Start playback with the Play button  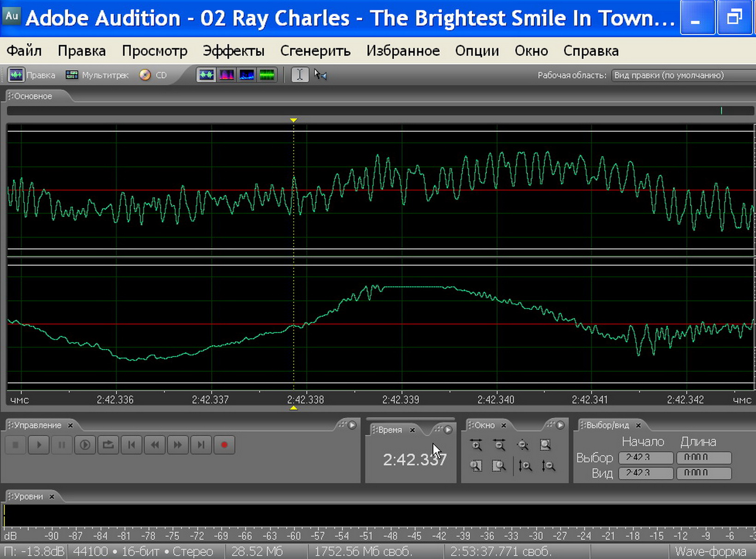point(39,445)
